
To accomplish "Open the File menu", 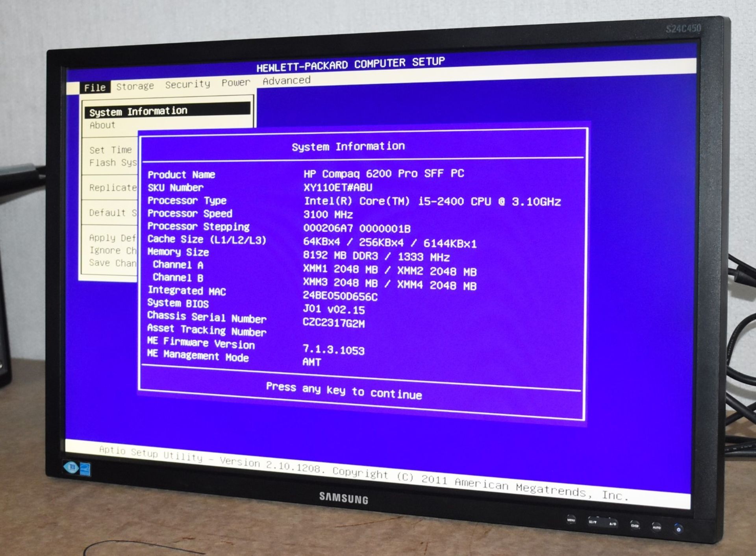I will click(95, 87).
